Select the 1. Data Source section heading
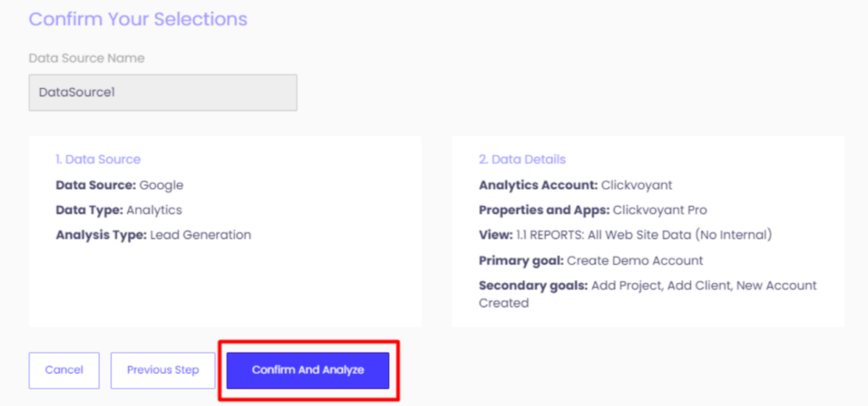868x406 pixels. [x=98, y=159]
